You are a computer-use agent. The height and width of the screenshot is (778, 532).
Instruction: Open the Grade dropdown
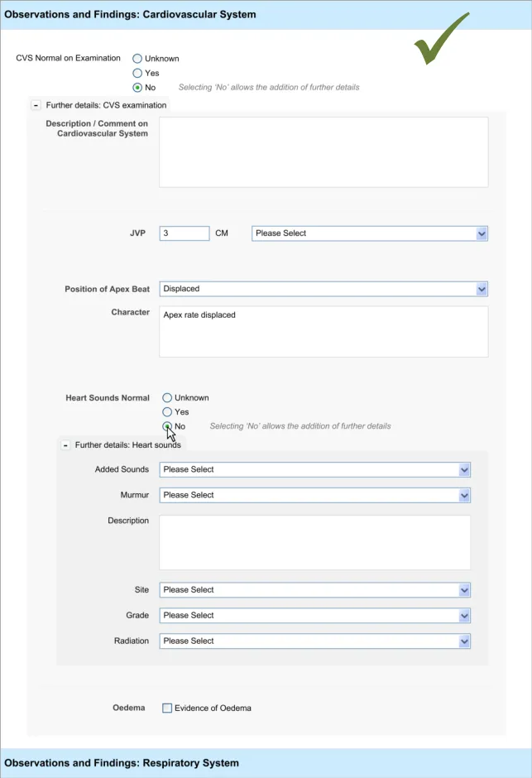point(314,616)
